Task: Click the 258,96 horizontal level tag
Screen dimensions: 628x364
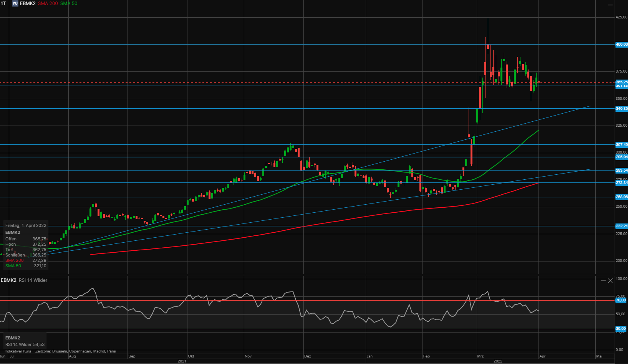Action: click(x=621, y=197)
